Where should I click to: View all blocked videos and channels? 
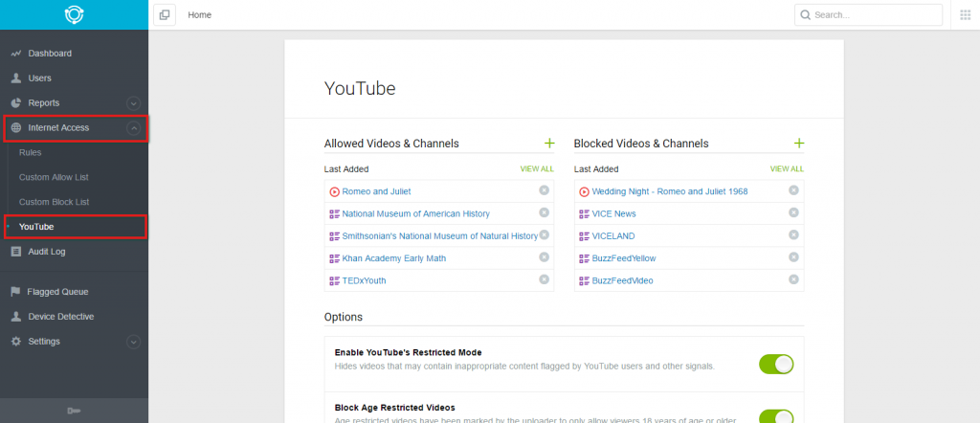(787, 169)
